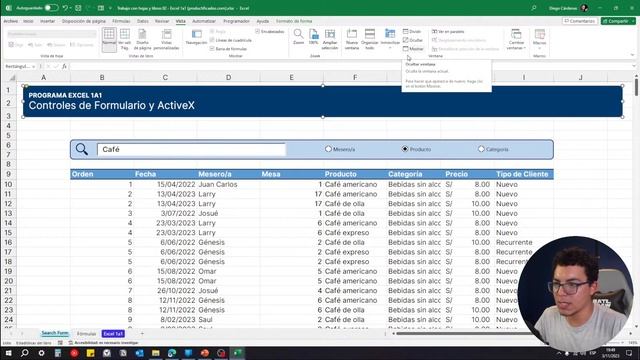
Task: Set zoom to 100%
Action: pyautogui.click(x=313, y=37)
